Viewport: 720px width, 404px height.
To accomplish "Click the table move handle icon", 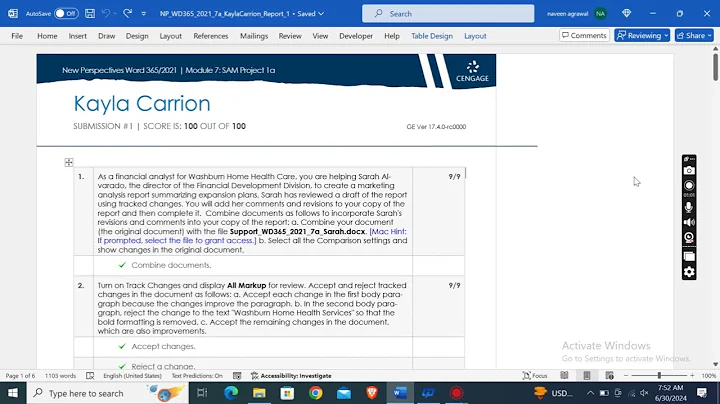I will 69,162.
